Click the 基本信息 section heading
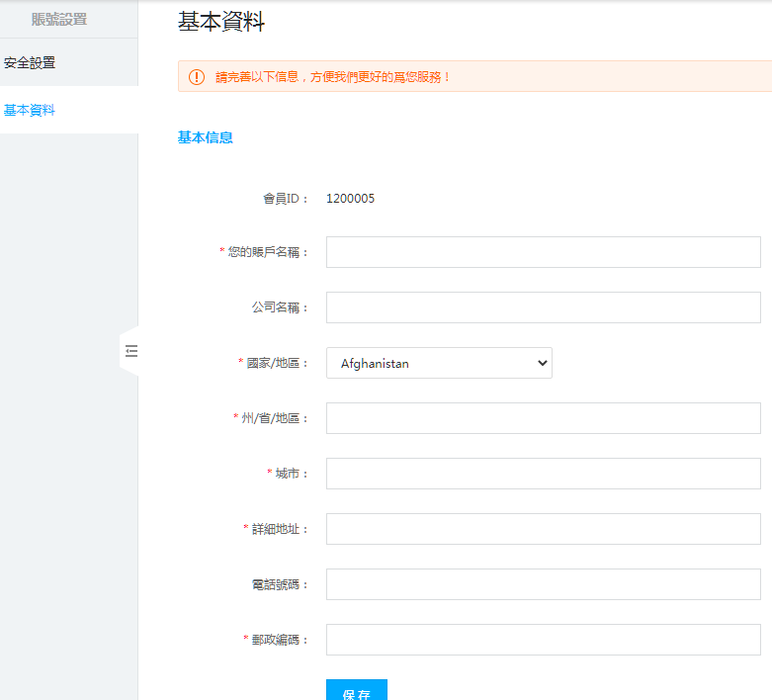The image size is (772, 700). click(206, 137)
